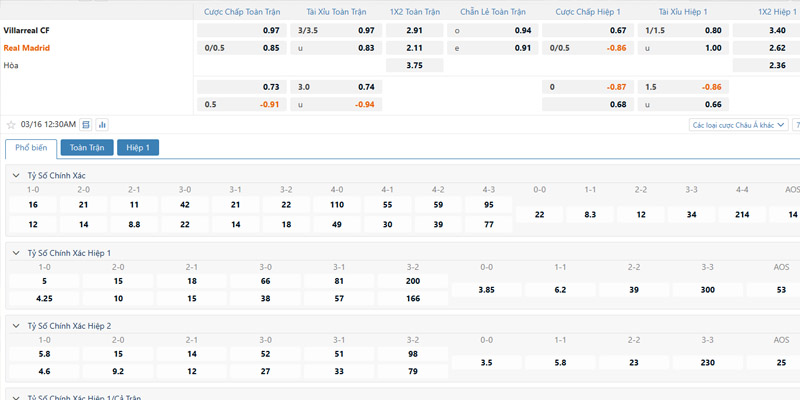Viewport: 800px width, 400px height.
Task: Select Villarreal handicap odds 0.97
Action: [242, 31]
